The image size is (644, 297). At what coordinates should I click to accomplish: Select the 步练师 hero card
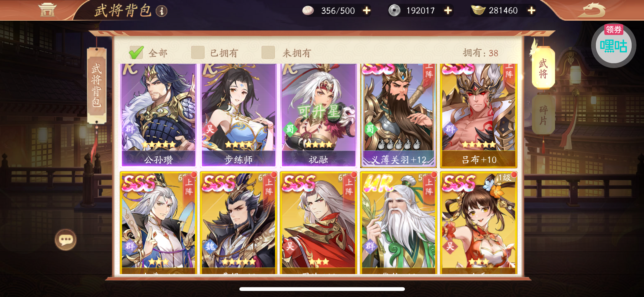[239, 116]
